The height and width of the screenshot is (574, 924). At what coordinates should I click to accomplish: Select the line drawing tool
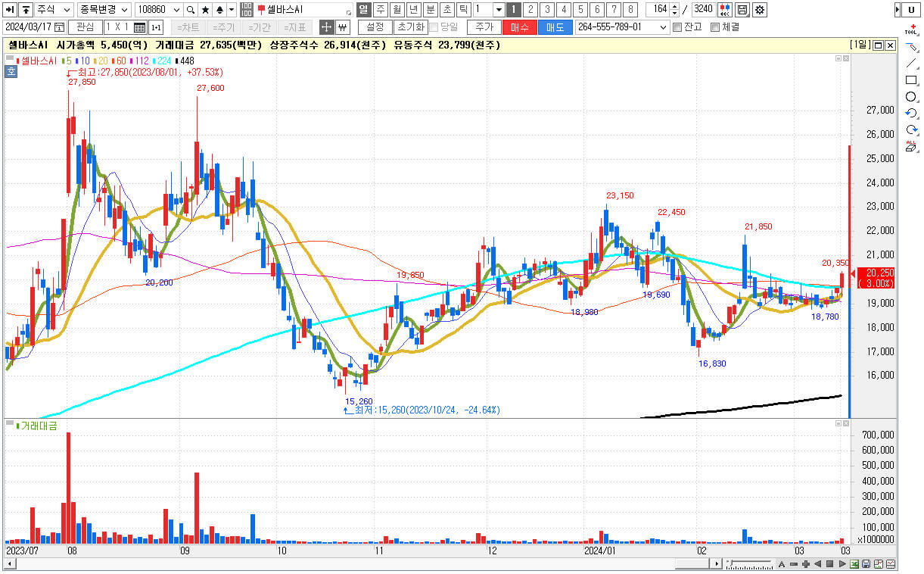point(911,64)
